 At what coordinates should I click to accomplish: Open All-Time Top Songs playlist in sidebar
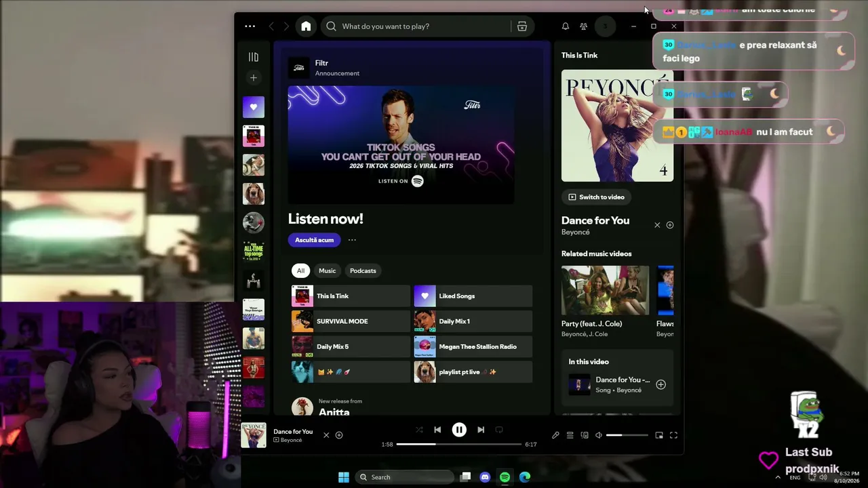pos(254,251)
